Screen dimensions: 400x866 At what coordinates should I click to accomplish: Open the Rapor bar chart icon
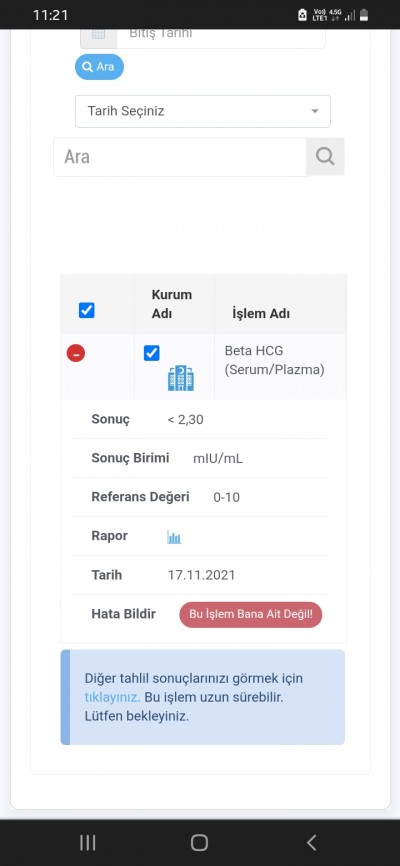pos(174,537)
